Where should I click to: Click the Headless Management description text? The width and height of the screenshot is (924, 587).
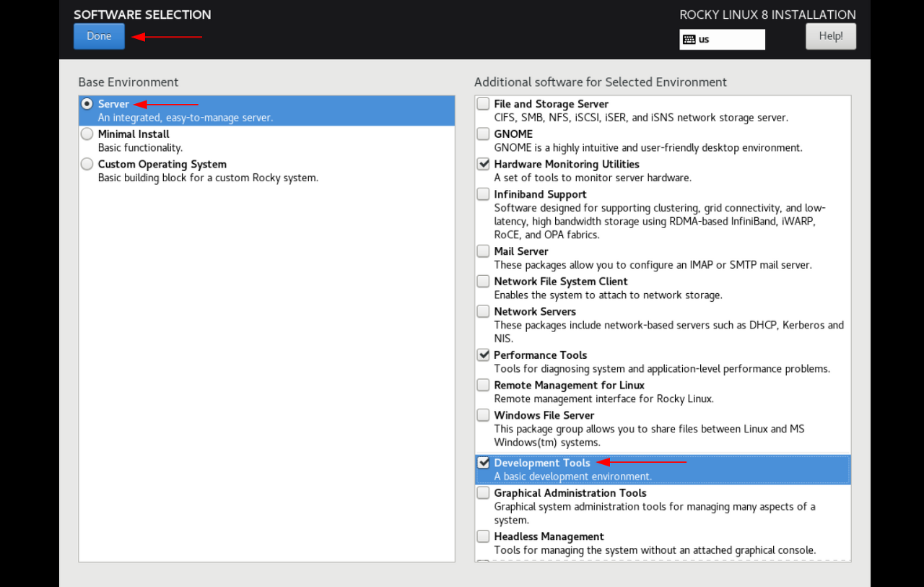(x=655, y=550)
